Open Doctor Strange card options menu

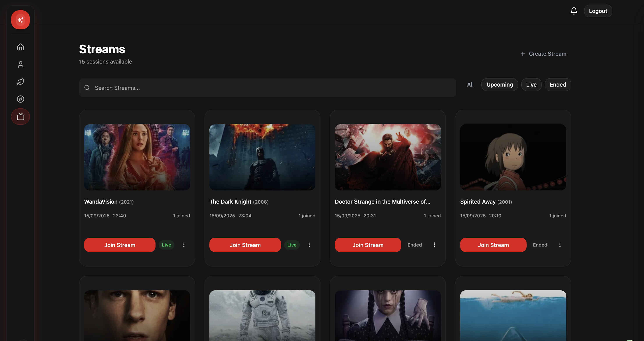(434, 245)
